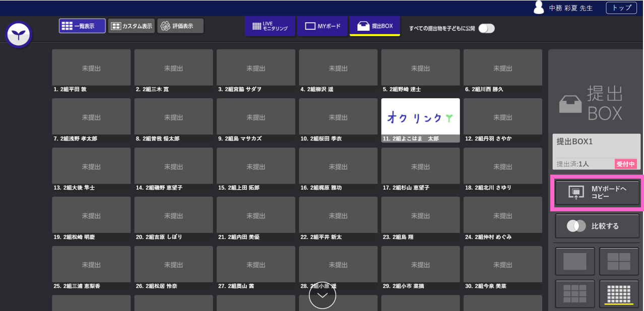Open 評価表示 evaluation view
The image size is (644, 311).
tap(180, 26)
